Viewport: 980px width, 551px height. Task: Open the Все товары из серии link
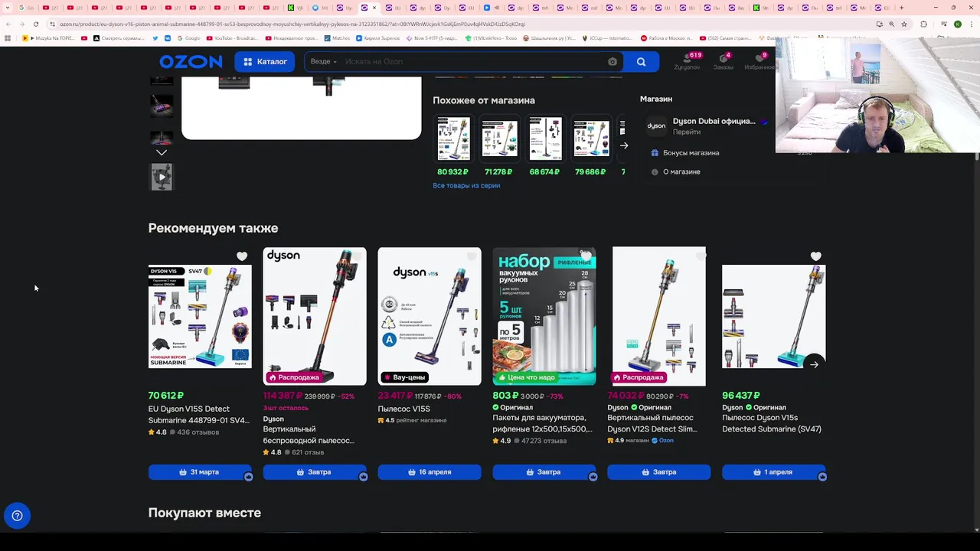click(466, 186)
